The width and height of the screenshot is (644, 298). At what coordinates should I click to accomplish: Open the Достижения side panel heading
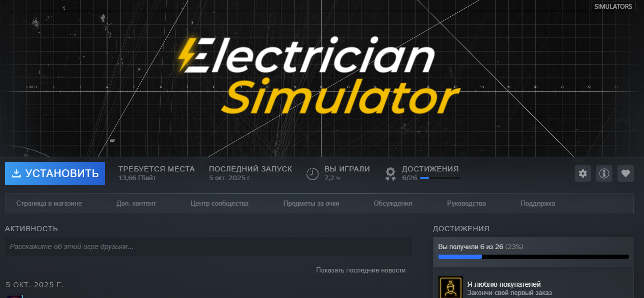(461, 229)
